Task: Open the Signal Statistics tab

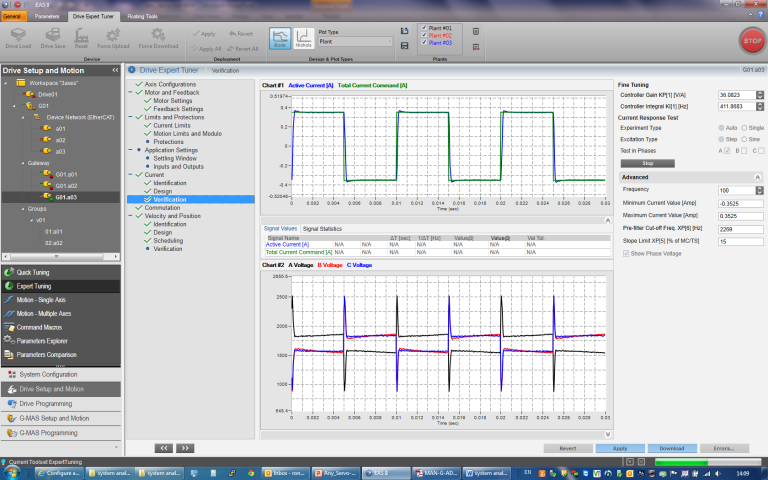Action: click(x=324, y=229)
